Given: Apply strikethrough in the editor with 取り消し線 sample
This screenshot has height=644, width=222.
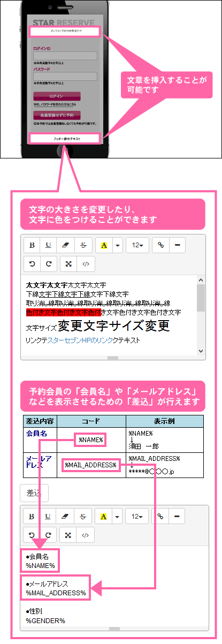Looking at the screenshot, I should pos(82,245).
